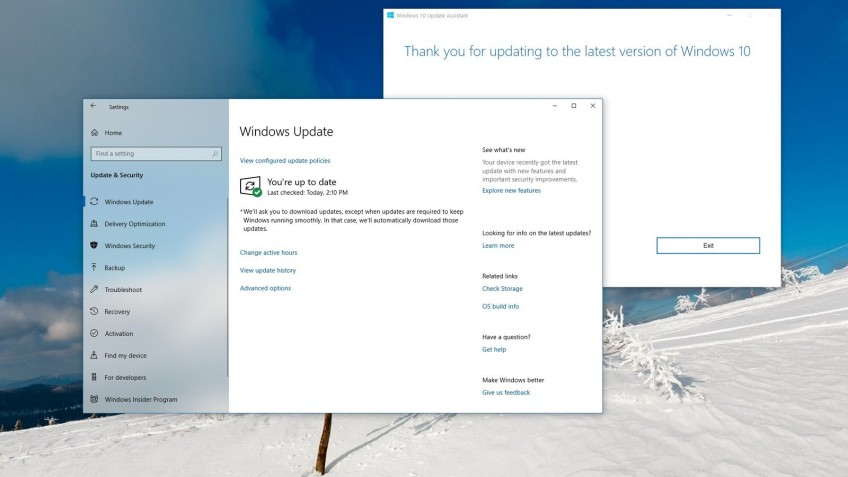Click the Windows Security shield icon
This screenshot has width=848, height=477.
(94, 245)
